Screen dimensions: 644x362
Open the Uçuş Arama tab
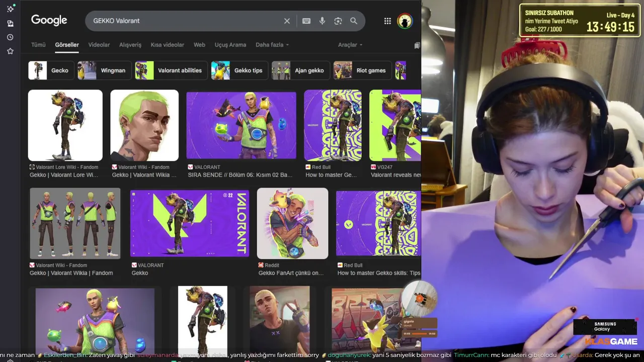230,45
